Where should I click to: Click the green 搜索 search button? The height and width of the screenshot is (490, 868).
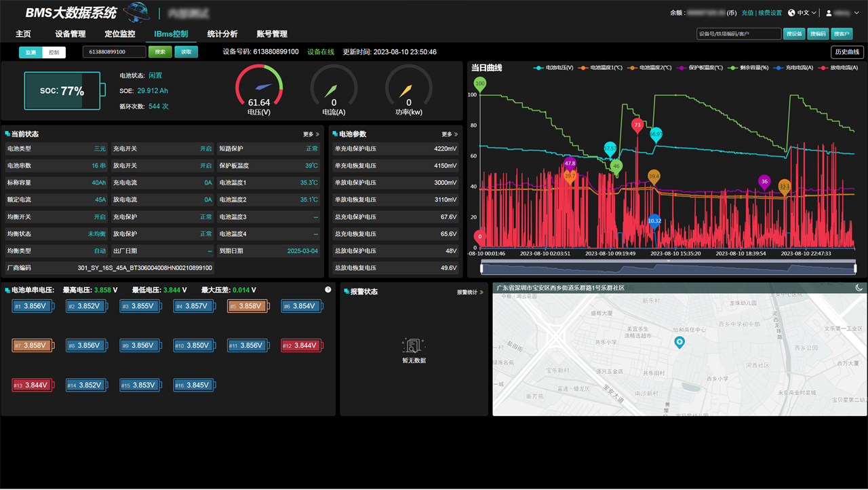[160, 52]
